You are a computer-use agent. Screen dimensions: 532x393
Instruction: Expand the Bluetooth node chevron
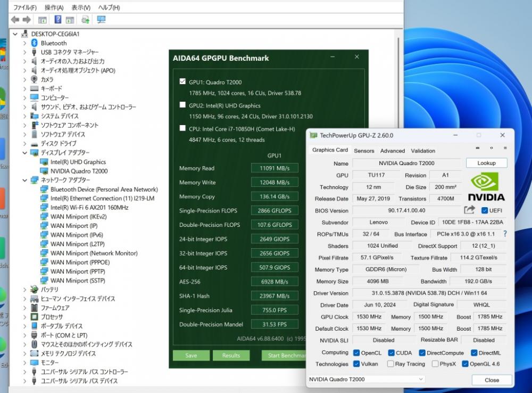click(x=24, y=43)
